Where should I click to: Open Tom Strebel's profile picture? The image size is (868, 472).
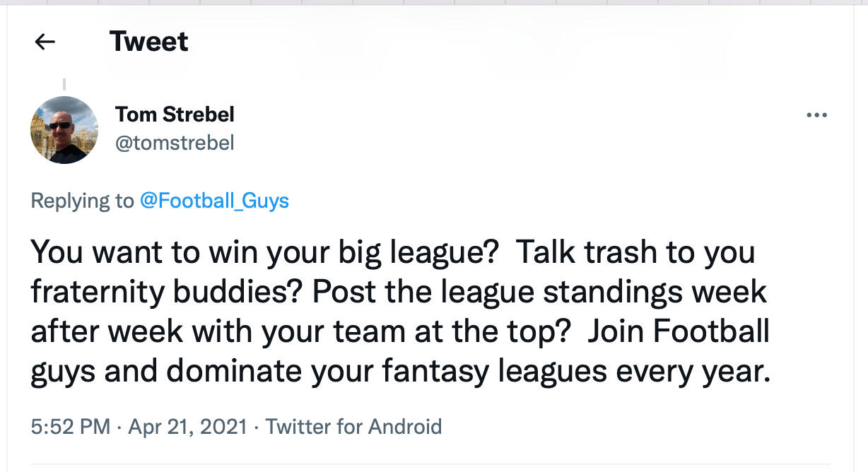pyautogui.click(x=64, y=130)
